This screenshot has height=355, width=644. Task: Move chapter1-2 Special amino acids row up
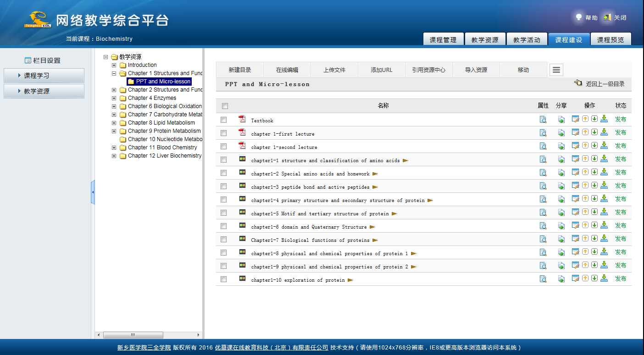pos(585,172)
